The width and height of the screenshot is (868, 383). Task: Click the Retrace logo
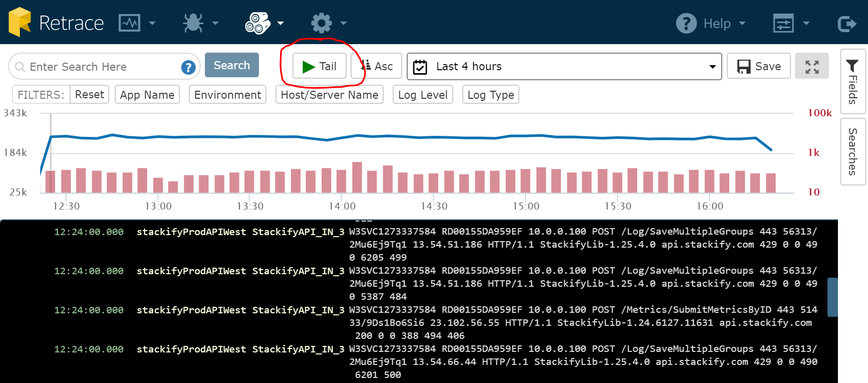coord(56,23)
